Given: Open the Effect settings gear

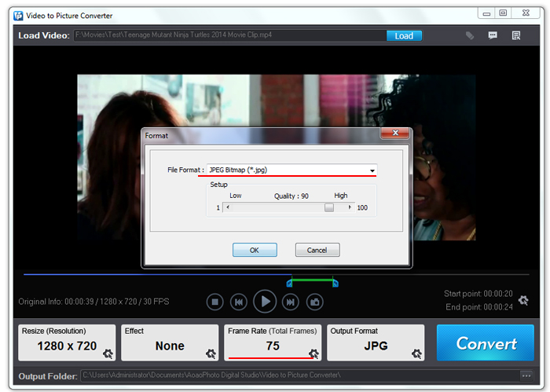Looking at the screenshot, I should click(211, 354).
